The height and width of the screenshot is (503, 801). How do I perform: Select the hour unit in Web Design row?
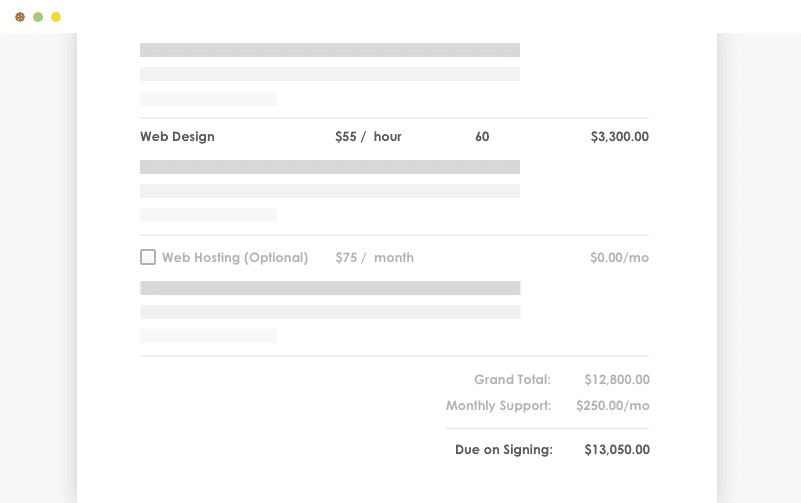387,136
